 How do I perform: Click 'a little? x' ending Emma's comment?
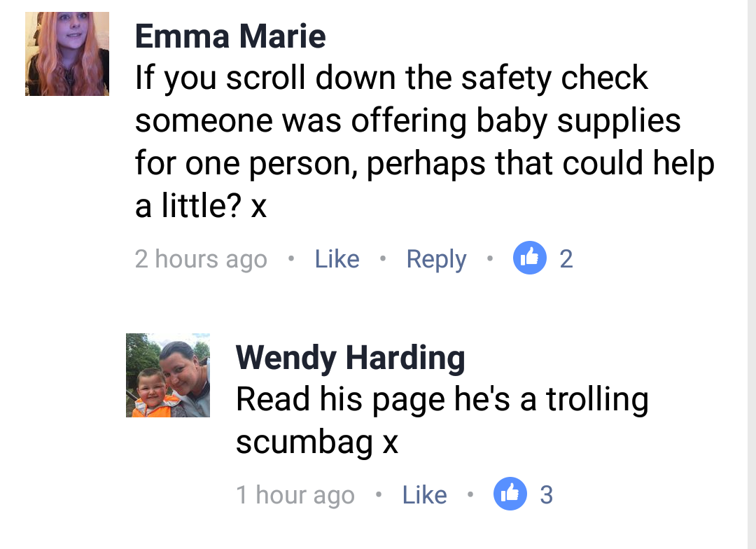(201, 205)
